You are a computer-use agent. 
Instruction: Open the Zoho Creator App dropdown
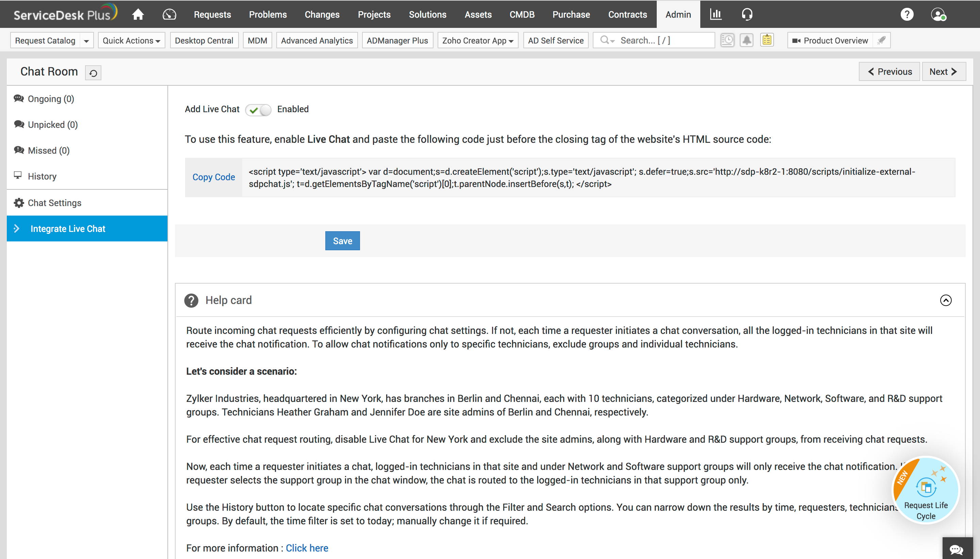click(477, 40)
